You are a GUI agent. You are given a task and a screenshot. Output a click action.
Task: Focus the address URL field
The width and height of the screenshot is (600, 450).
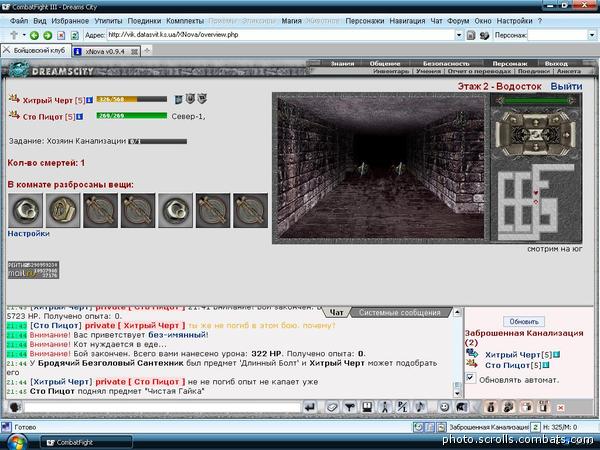pyautogui.click(x=280, y=35)
